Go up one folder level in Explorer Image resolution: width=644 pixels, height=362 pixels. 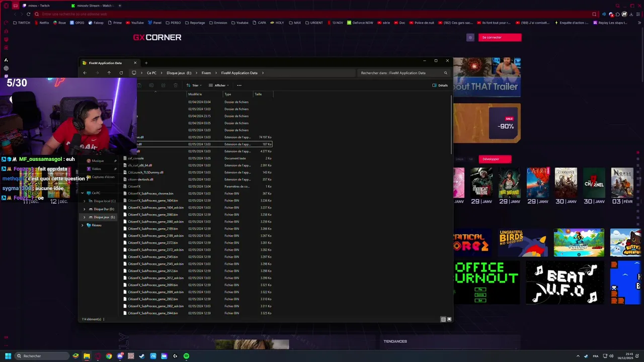click(x=109, y=73)
